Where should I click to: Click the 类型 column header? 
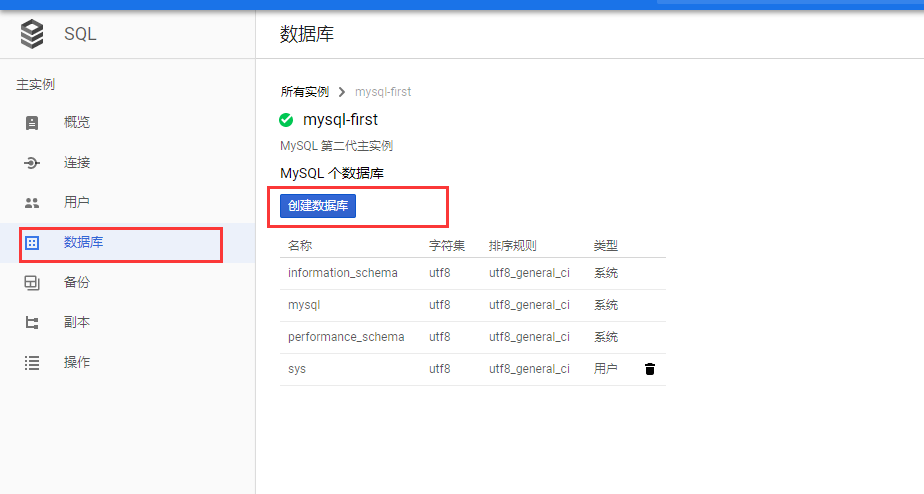tap(605, 246)
